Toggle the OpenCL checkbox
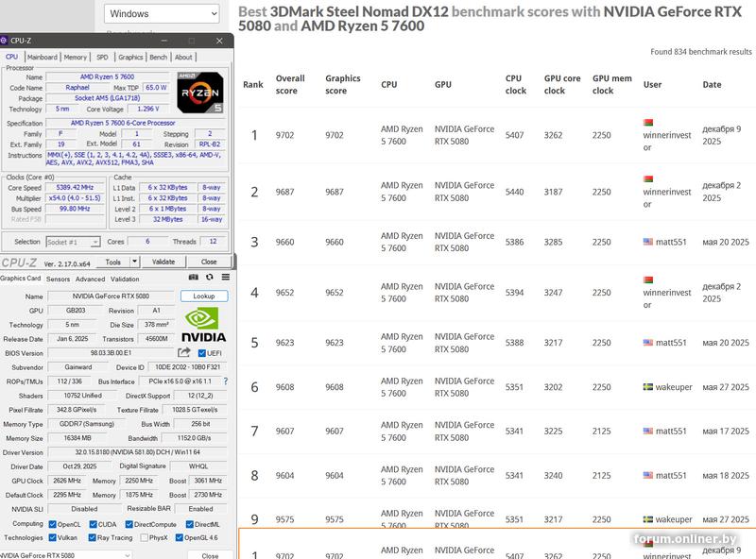756x559 pixels. pyautogui.click(x=53, y=524)
